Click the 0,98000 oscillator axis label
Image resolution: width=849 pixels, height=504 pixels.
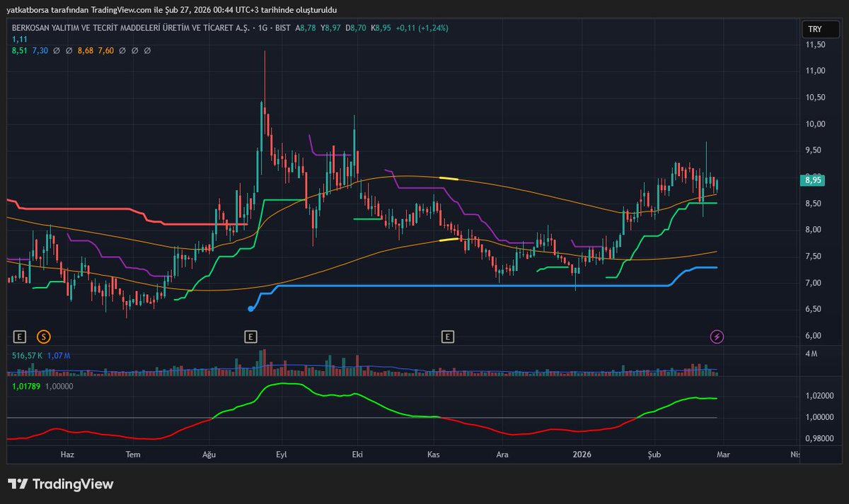coord(819,439)
